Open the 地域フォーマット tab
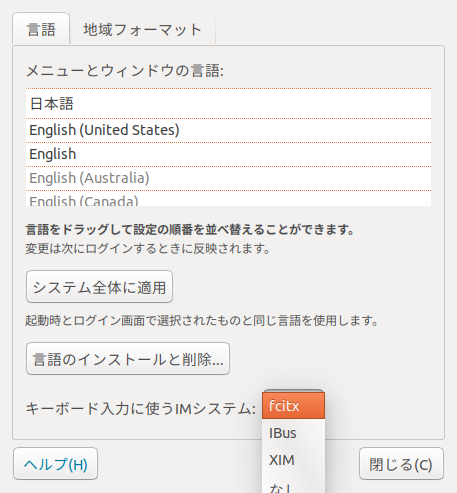 tap(142, 29)
